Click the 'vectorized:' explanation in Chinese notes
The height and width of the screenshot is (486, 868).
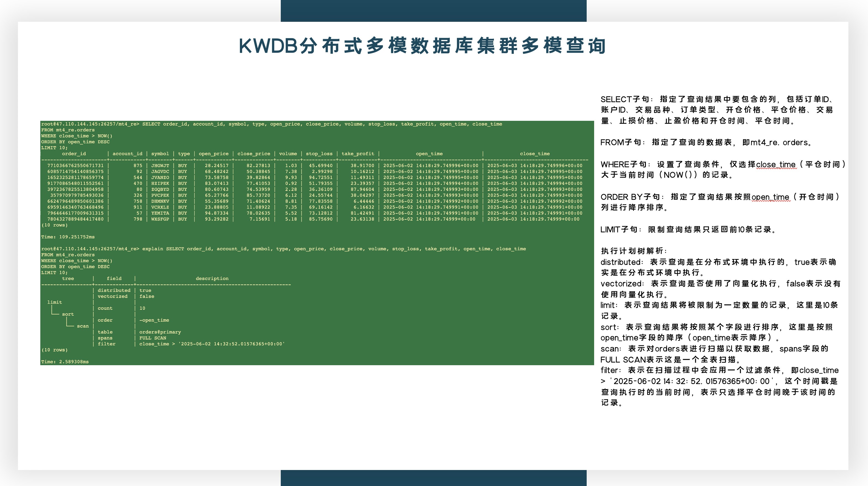(720, 289)
